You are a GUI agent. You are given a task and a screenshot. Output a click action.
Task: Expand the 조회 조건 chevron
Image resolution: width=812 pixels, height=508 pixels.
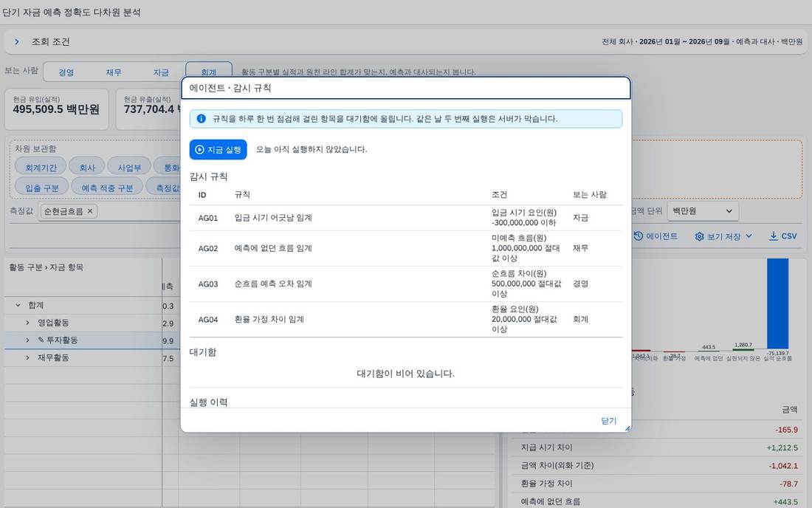[x=17, y=41]
